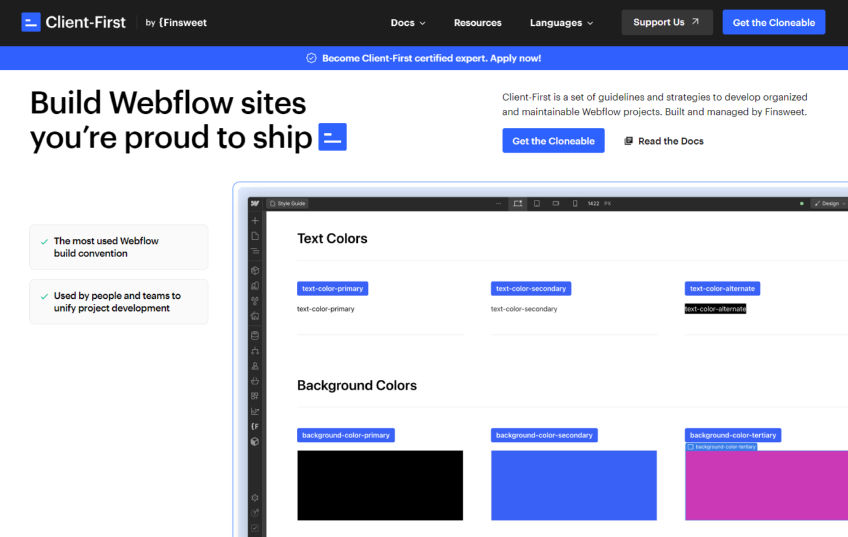
Task: Click the highlighted text-color-alternate sample text
Action: pos(715,309)
